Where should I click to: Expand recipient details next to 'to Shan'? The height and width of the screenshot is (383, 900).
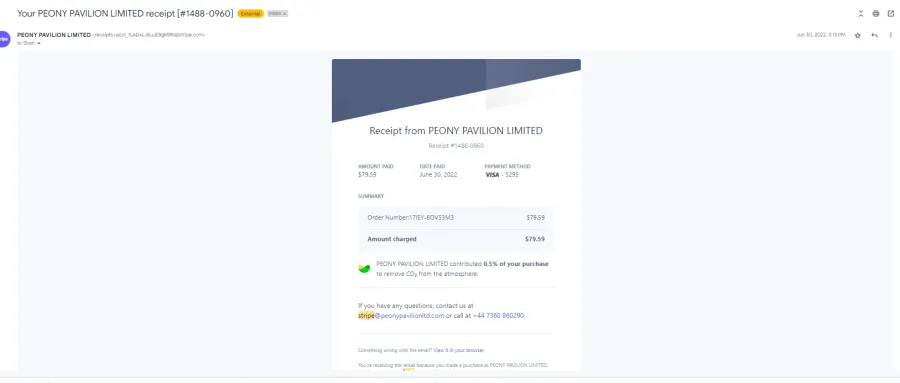(39, 44)
